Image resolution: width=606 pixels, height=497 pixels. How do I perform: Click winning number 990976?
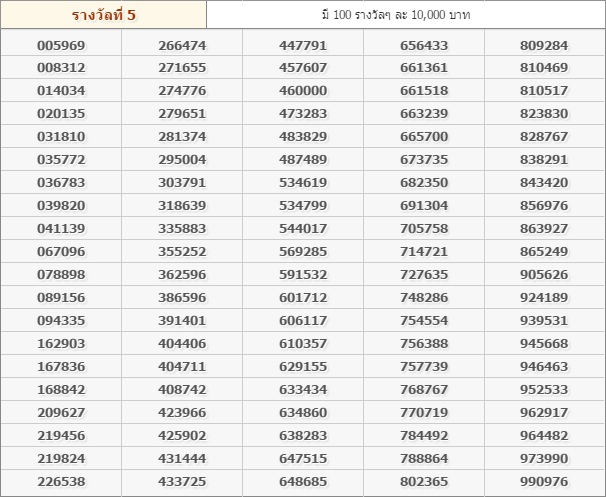[544, 482]
